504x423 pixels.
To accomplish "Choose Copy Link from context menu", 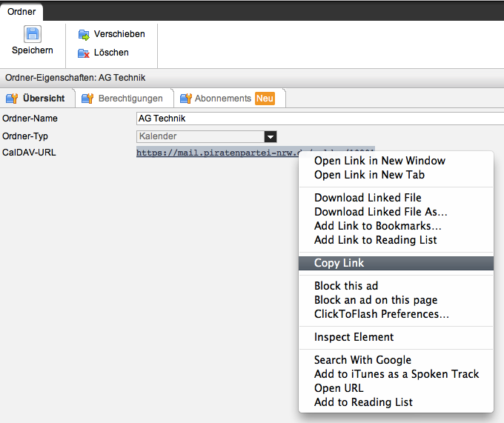I will [x=339, y=263].
